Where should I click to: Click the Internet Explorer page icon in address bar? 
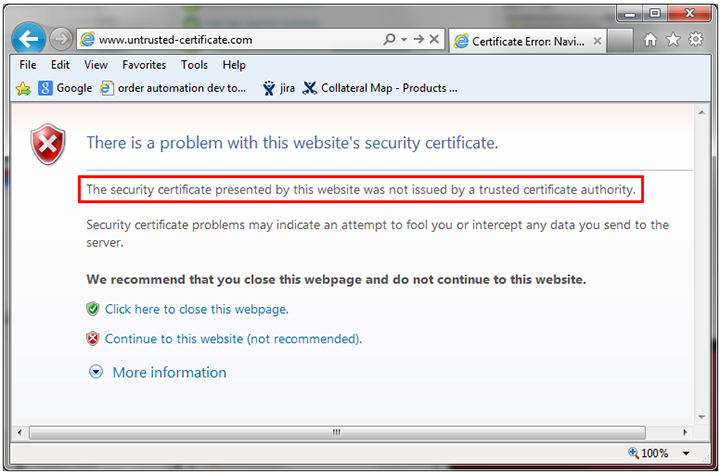click(87, 40)
